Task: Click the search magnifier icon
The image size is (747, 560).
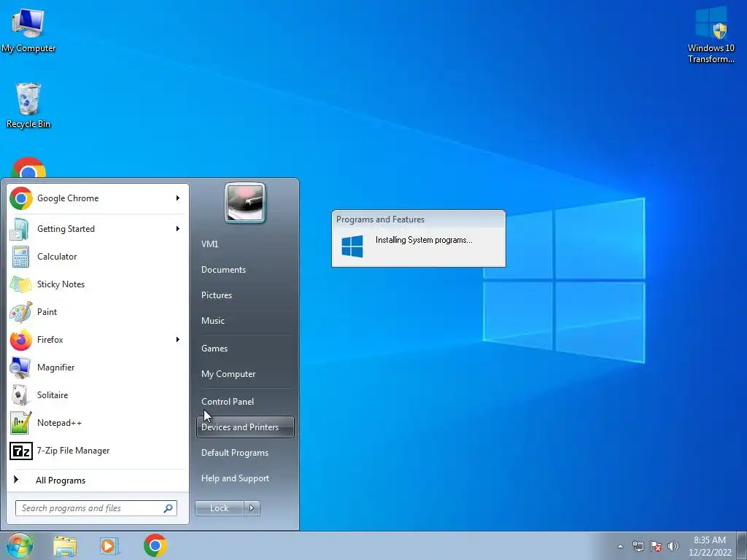Action: (x=168, y=508)
